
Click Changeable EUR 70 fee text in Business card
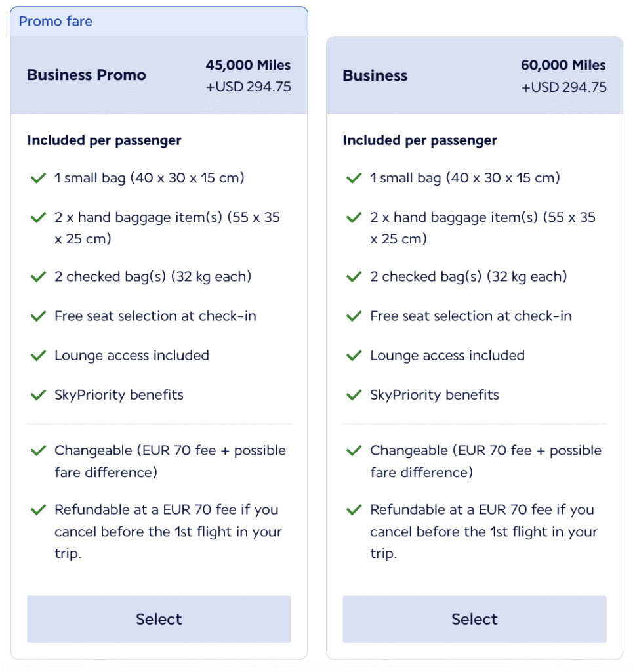click(485, 451)
